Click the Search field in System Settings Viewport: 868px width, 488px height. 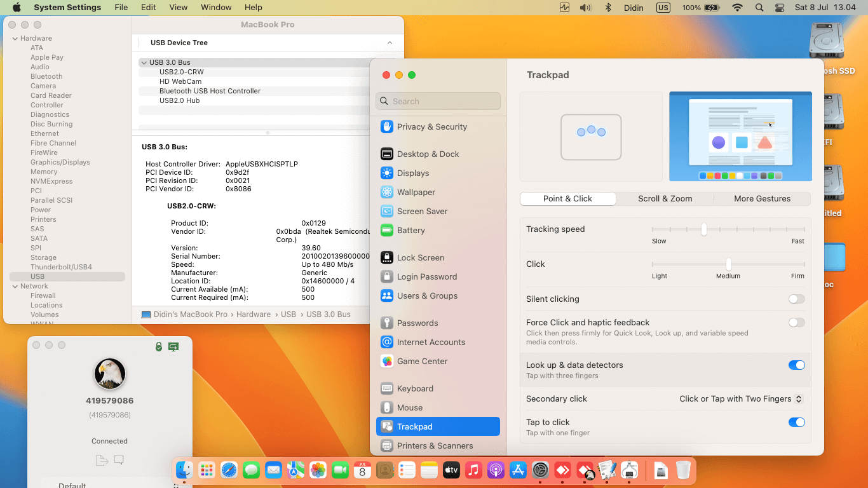pos(438,101)
